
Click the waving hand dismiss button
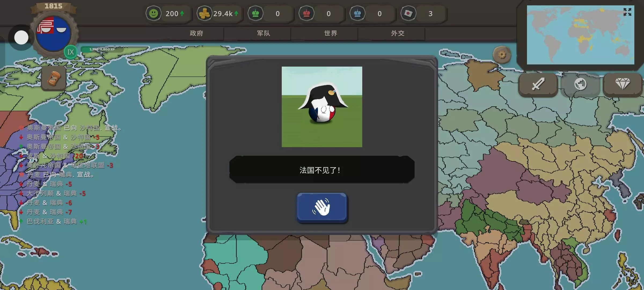pos(322,208)
